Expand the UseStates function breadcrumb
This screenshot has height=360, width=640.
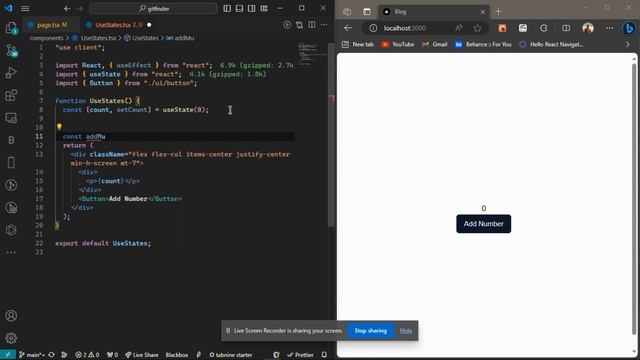click(141, 38)
